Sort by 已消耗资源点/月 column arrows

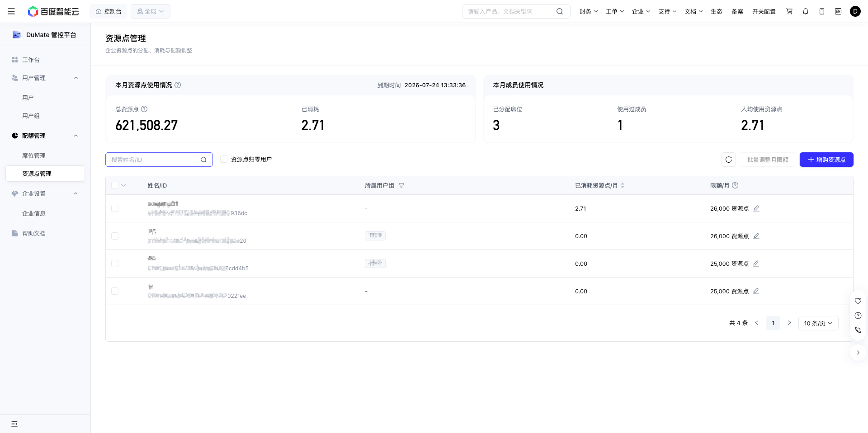[623, 185]
